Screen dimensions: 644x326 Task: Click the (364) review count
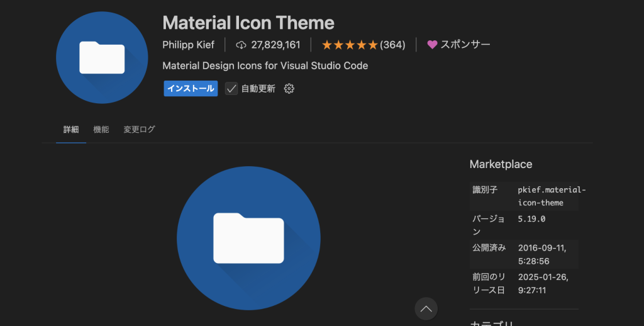[392, 45]
